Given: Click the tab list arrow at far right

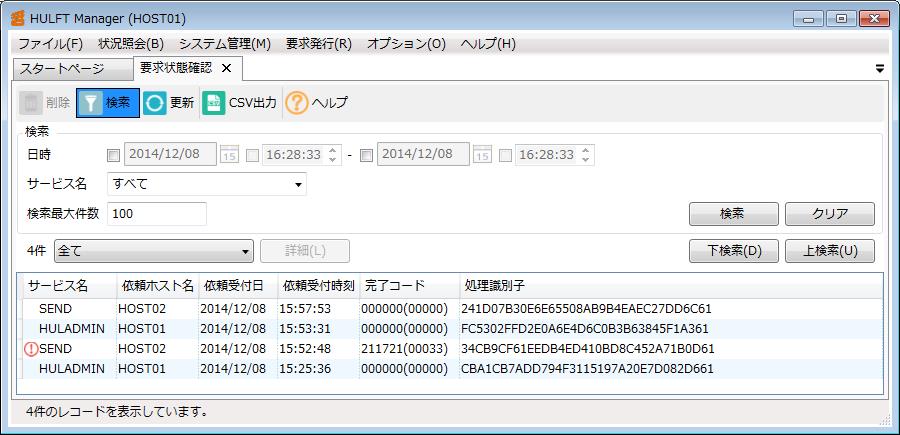Looking at the screenshot, I should pyautogui.click(x=880, y=69).
